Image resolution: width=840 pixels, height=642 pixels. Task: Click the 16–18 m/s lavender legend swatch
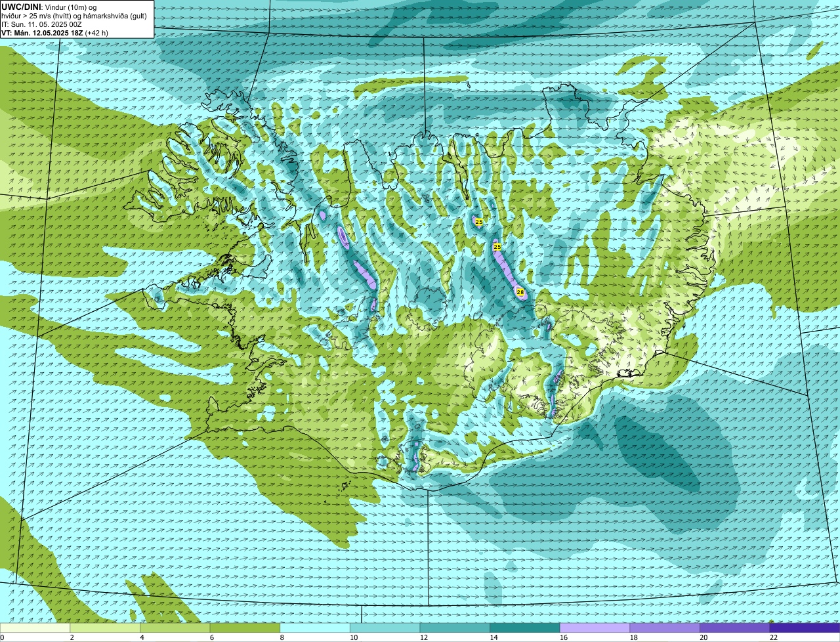click(595, 628)
